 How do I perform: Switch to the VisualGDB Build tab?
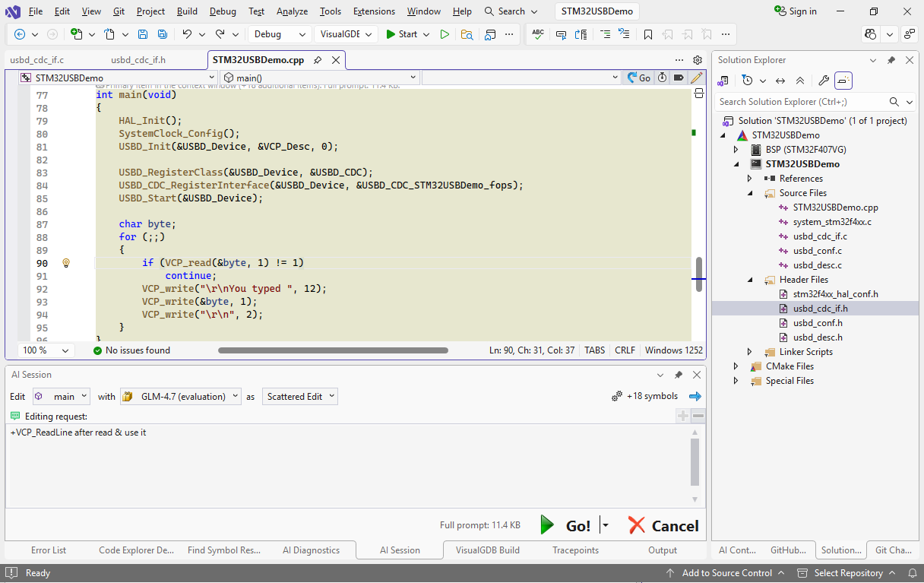click(487, 550)
